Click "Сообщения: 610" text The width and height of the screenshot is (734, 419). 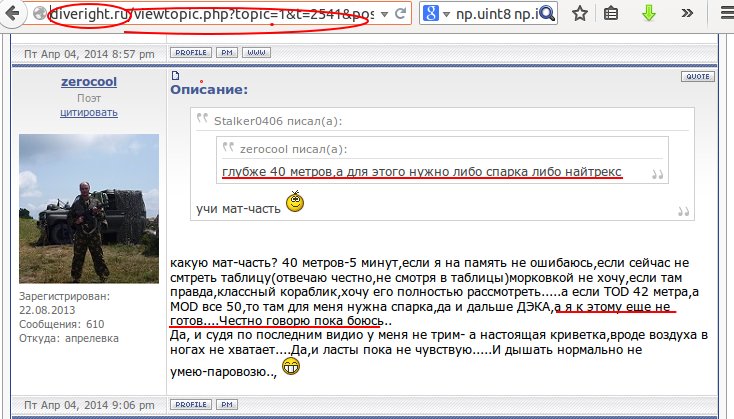click(x=62, y=324)
